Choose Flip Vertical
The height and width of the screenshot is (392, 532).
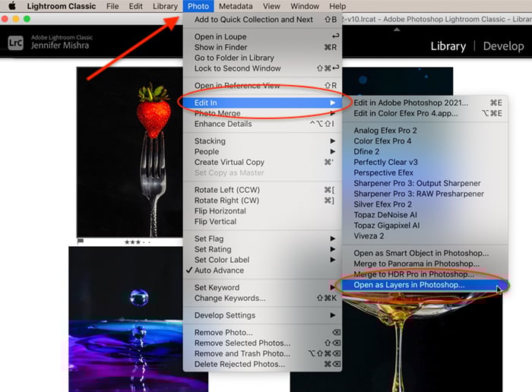(262, 221)
